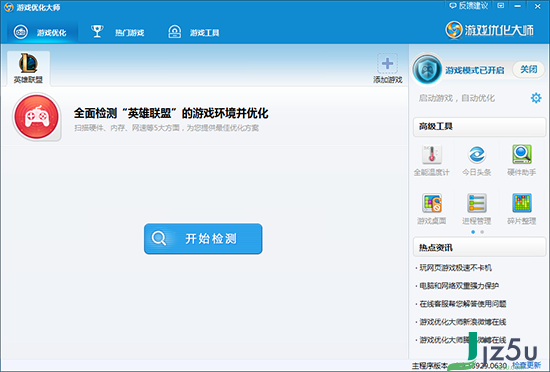Go to second tools page dot
This screenshot has height=372, width=550.
tap(482, 232)
